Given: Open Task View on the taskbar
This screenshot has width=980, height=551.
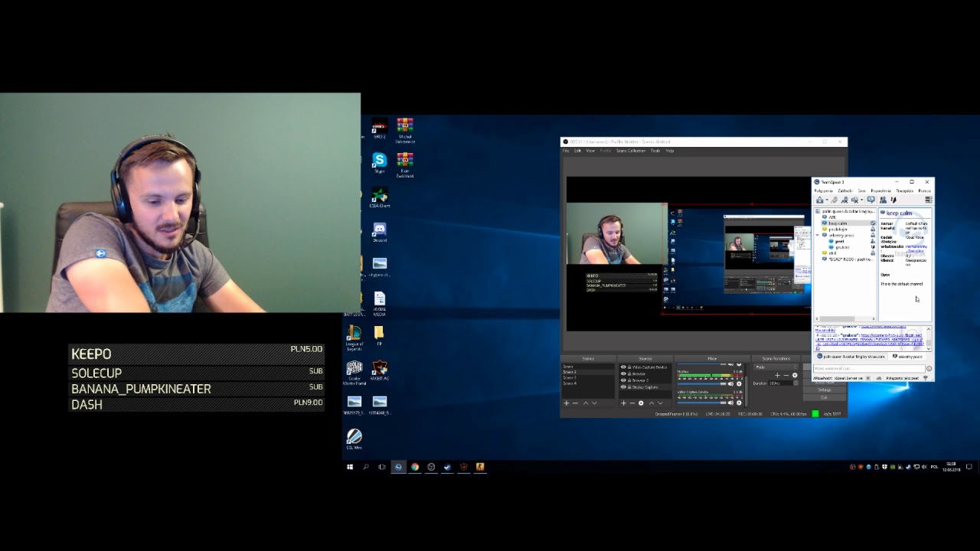Looking at the screenshot, I should click(x=382, y=467).
